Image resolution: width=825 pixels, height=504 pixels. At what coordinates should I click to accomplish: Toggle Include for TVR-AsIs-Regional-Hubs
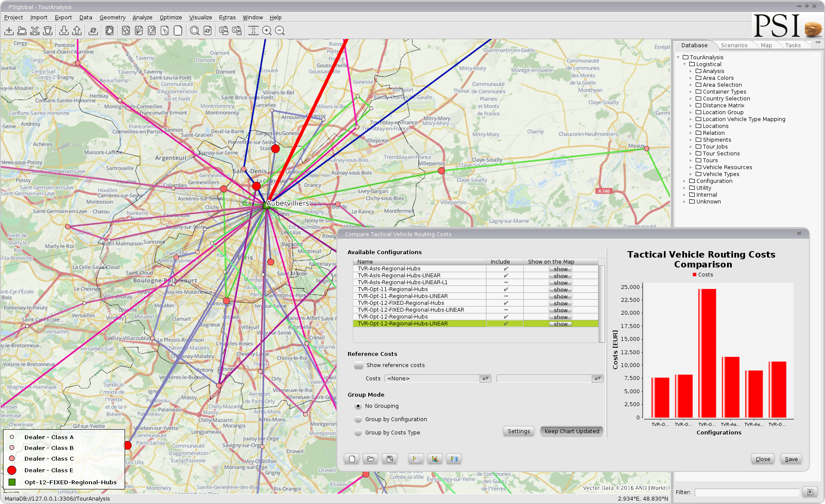(505, 269)
